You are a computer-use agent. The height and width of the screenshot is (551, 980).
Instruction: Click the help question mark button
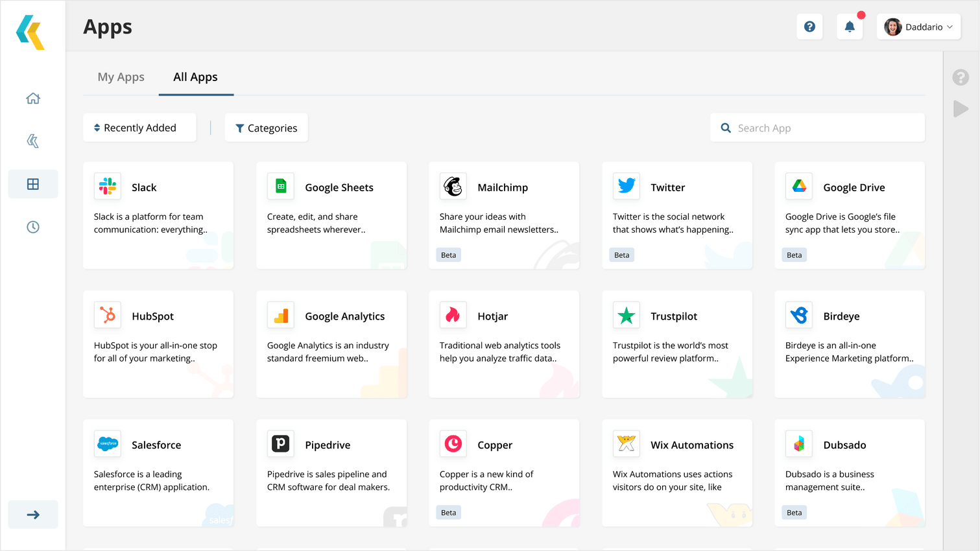[x=809, y=27]
